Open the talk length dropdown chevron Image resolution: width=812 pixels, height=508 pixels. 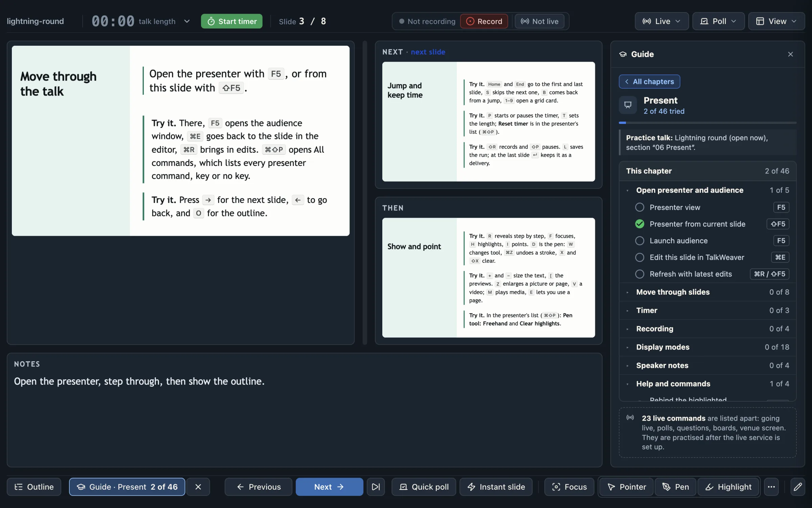(187, 21)
